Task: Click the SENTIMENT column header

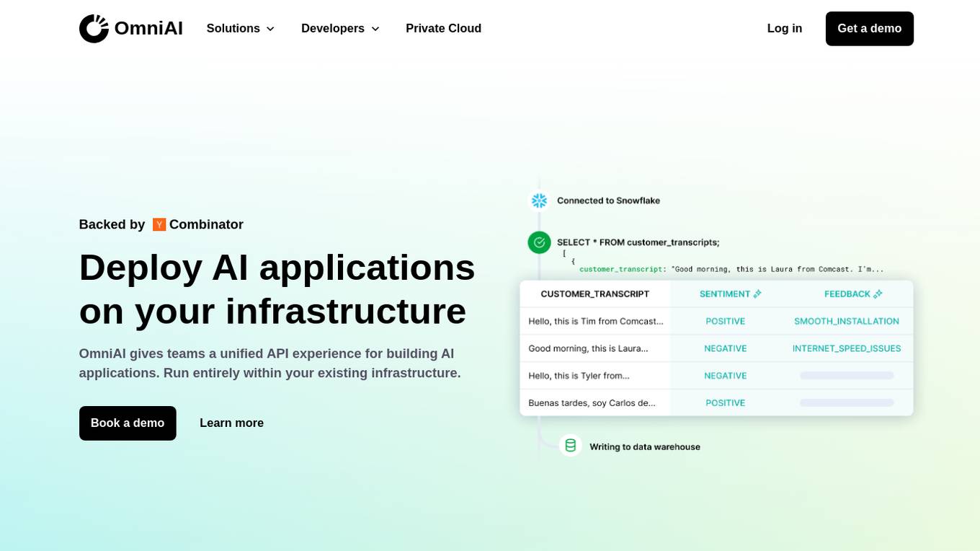Action: coord(725,294)
